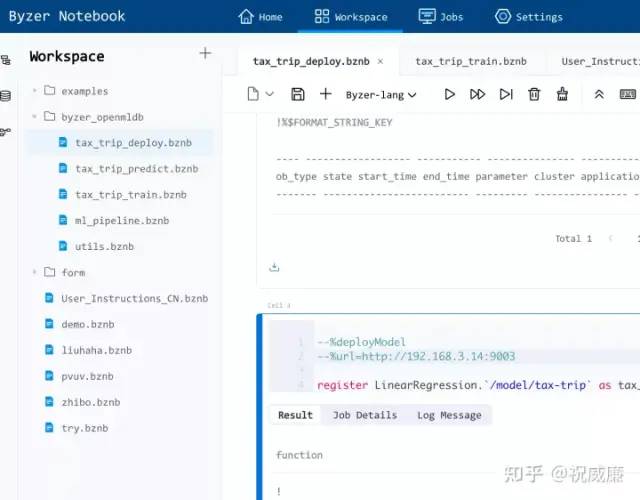Click the register LinearRegression code line

(x=478, y=385)
